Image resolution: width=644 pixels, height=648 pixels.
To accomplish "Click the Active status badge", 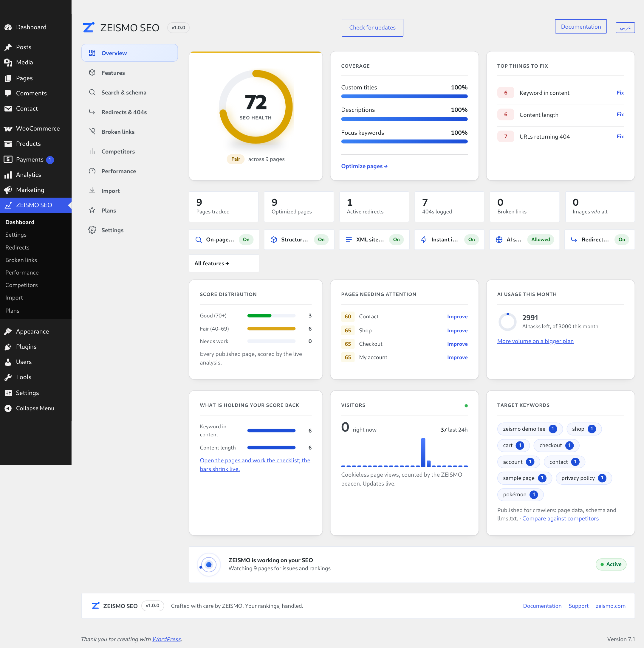I will [x=611, y=565].
